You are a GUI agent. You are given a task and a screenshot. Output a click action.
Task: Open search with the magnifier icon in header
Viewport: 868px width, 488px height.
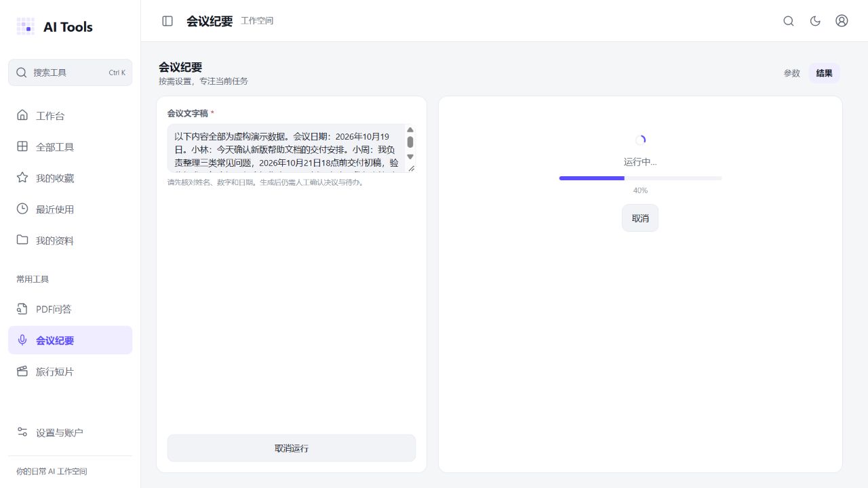789,21
